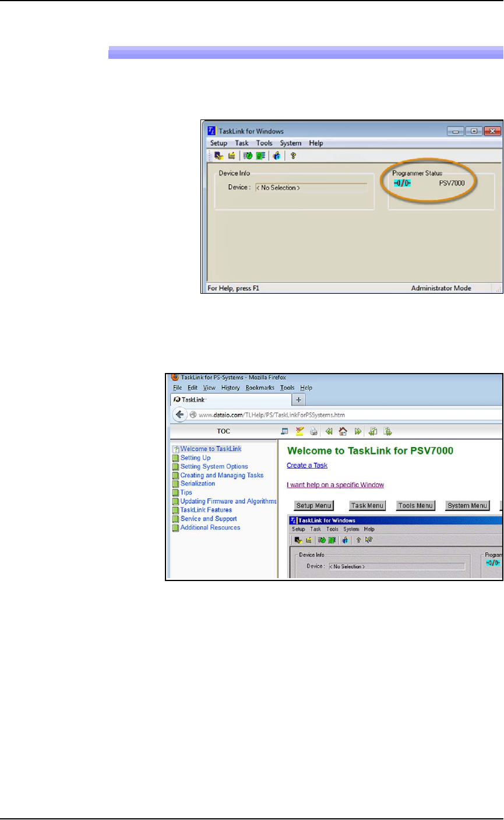Click the print icon in the help toolbar

coord(314,432)
